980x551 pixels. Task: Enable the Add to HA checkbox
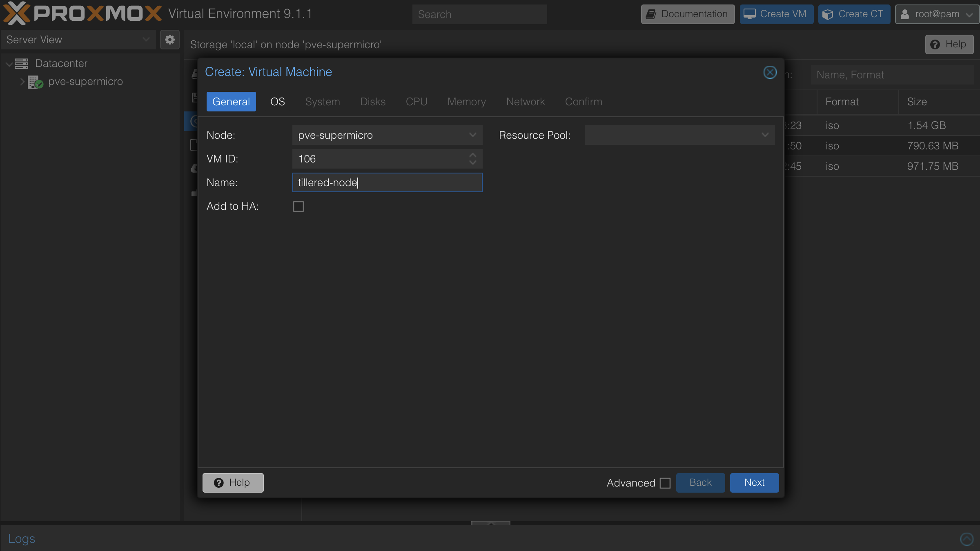click(298, 207)
